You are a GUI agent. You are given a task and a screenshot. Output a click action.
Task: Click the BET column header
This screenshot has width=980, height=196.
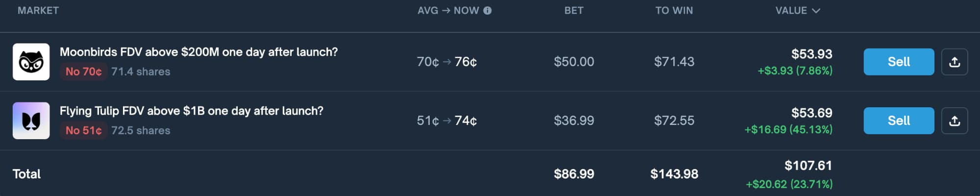574,11
